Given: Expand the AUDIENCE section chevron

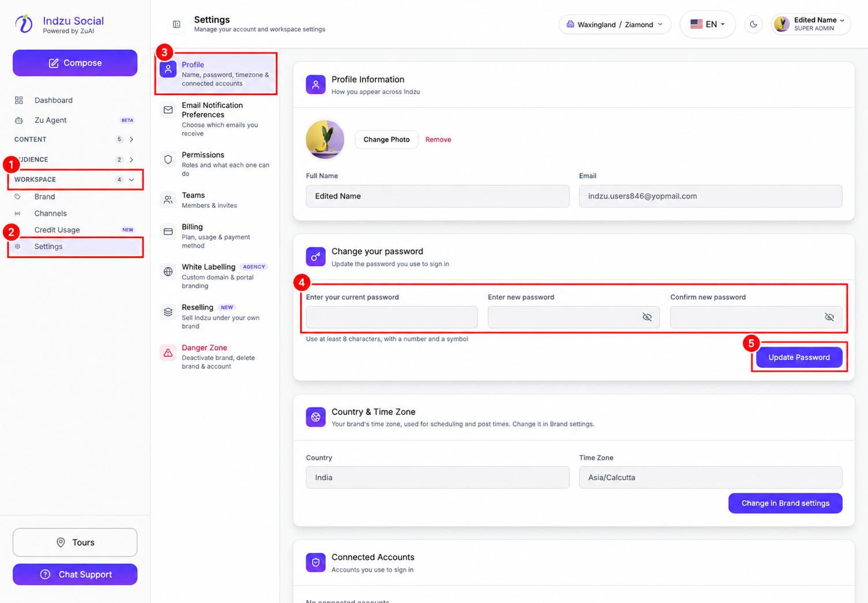Looking at the screenshot, I should pos(131,160).
